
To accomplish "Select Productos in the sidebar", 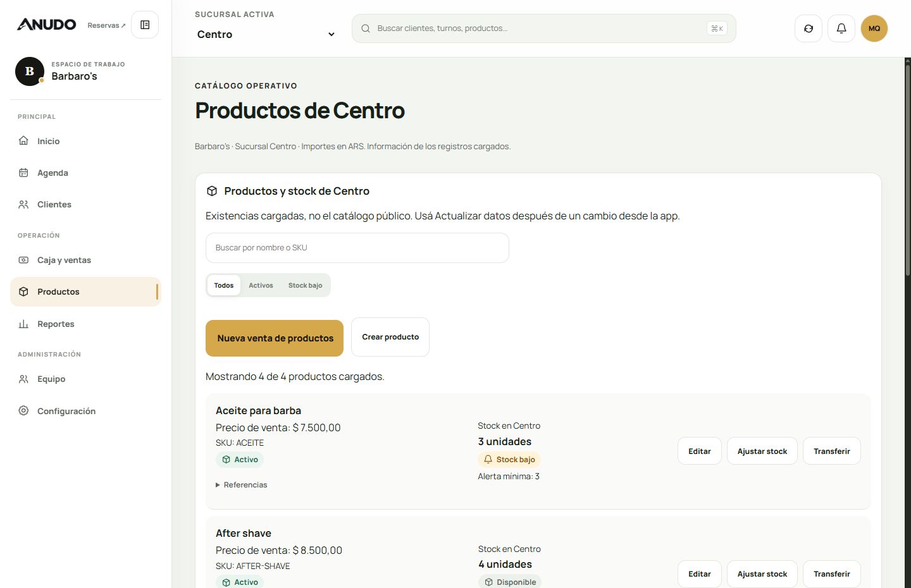I will click(85, 291).
